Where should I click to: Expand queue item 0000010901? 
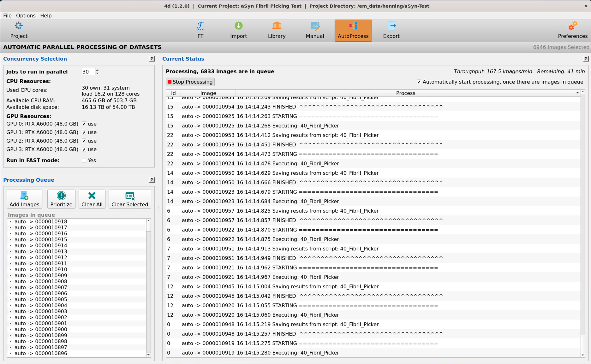(10, 323)
